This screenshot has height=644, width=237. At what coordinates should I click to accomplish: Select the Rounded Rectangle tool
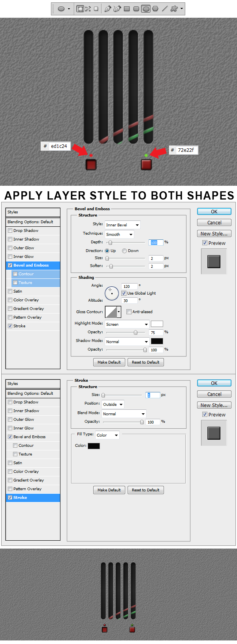click(136, 9)
